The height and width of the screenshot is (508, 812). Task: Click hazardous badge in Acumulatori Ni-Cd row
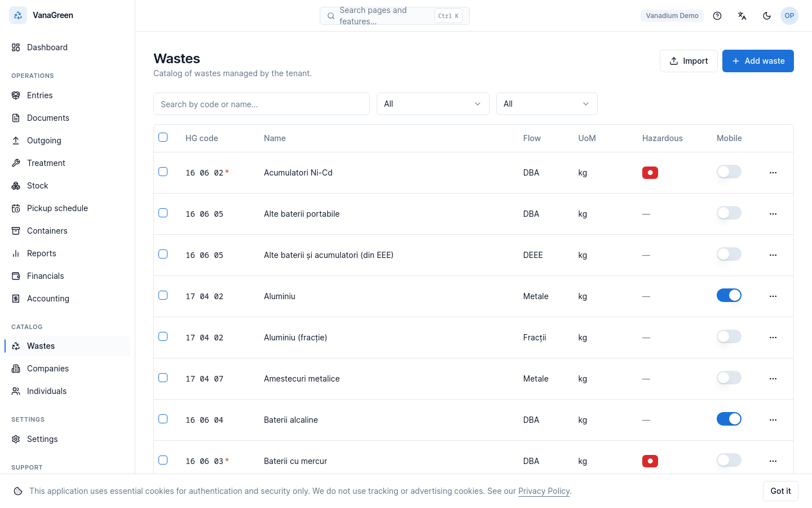[650, 173]
